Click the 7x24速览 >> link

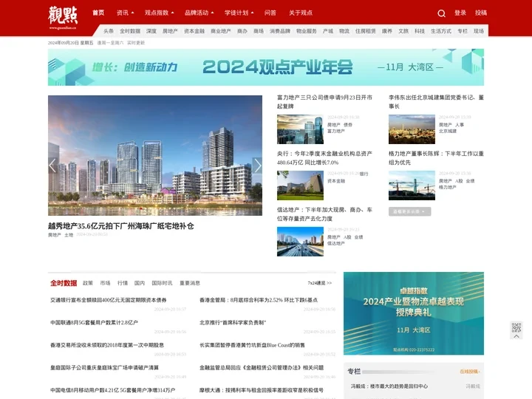click(320, 283)
